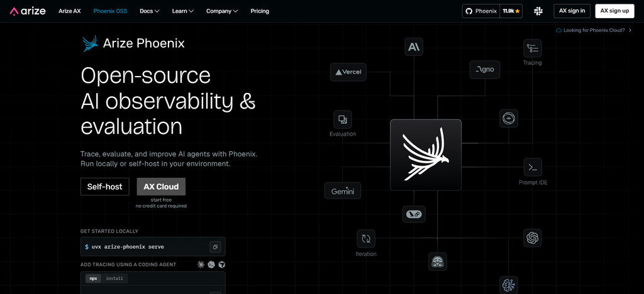Screen dimensions: 644x294
Task: Click the bird and pill integration icon
Action: [414, 214]
